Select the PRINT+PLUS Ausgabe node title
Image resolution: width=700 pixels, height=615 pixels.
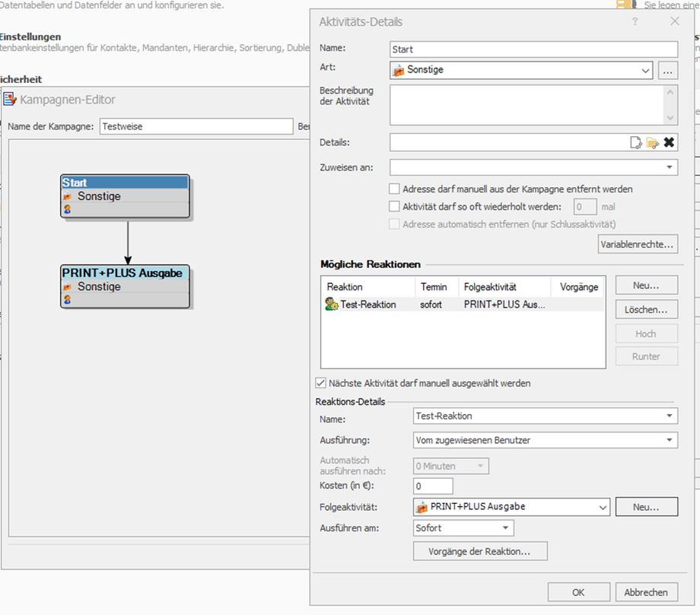tap(125, 272)
